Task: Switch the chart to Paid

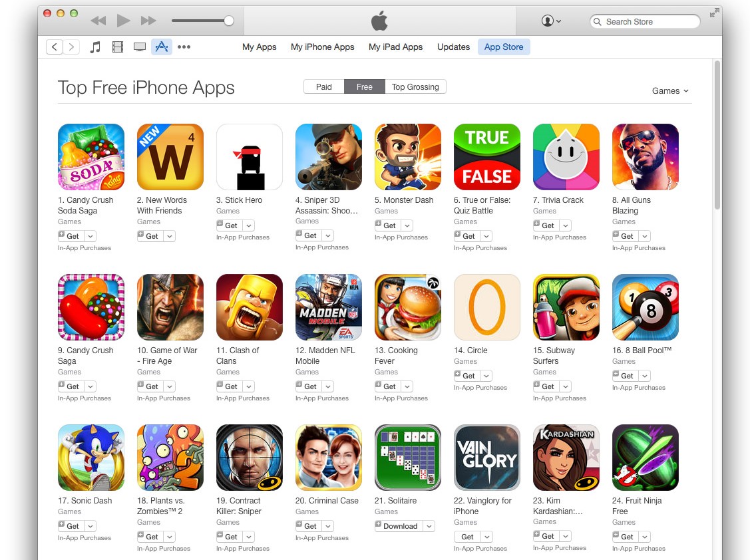Action: (x=324, y=86)
